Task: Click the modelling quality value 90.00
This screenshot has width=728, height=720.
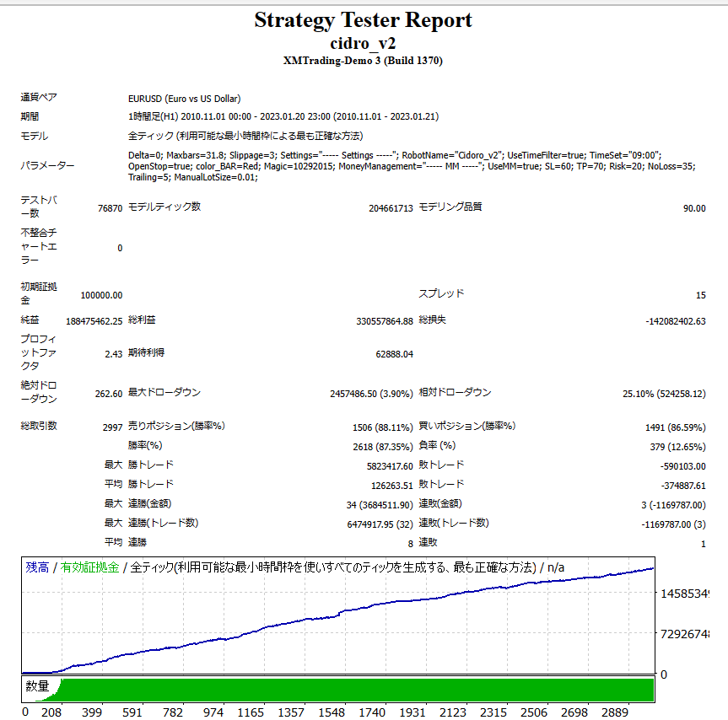Action: point(694,208)
